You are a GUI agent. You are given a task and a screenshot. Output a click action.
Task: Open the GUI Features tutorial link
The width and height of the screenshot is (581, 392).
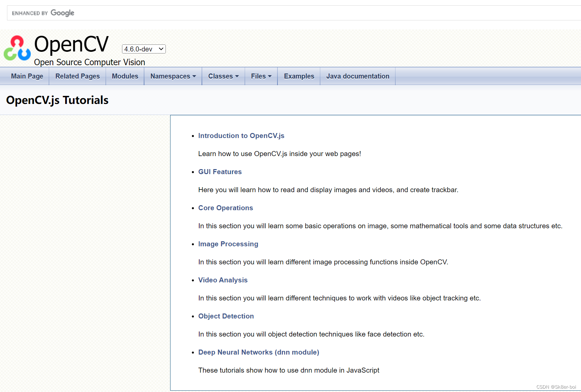pyautogui.click(x=220, y=172)
